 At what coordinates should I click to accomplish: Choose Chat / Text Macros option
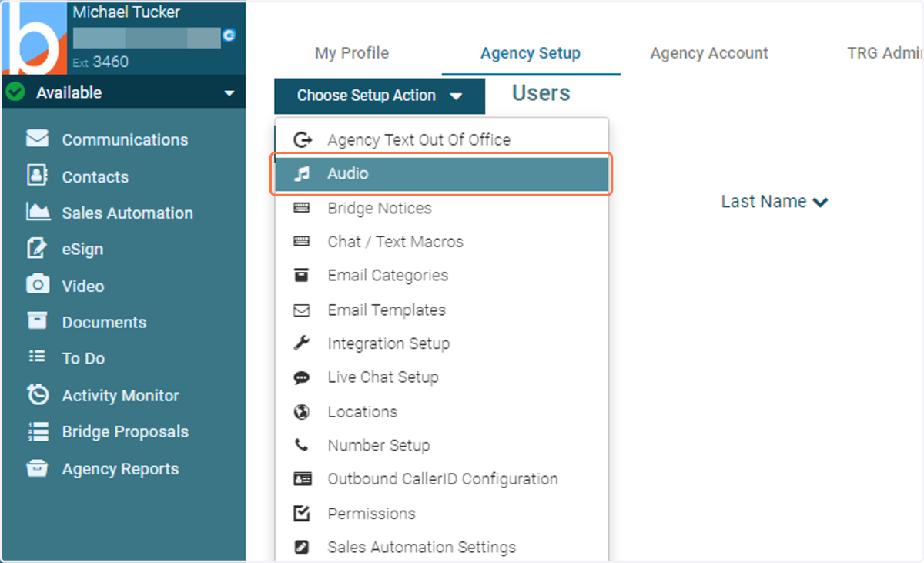[x=442, y=242]
